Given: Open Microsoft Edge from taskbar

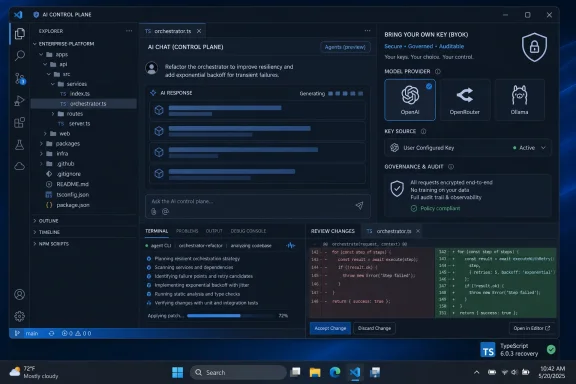Looking at the screenshot, I should pos(335,372).
